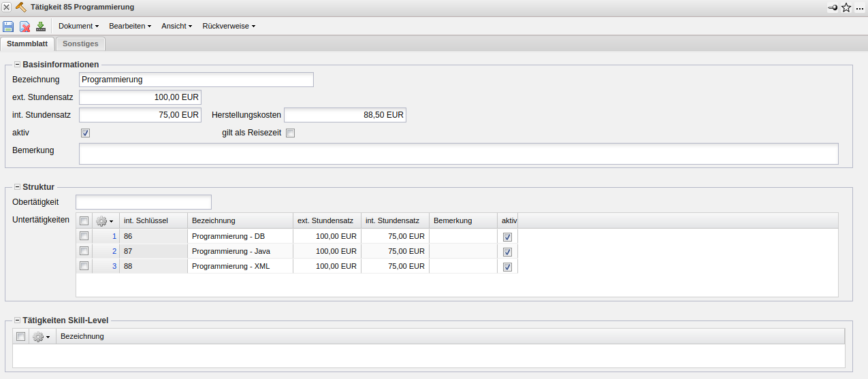Open row 1 link for Programmierung - DB
The height and width of the screenshot is (379, 868).
[x=114, y=237]
